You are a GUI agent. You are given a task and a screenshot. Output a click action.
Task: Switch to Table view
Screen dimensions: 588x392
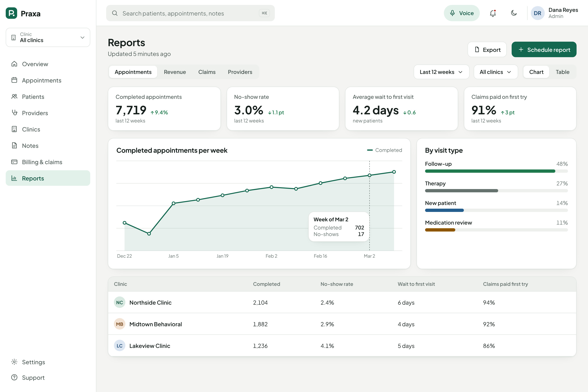click(x=562, y=72)
